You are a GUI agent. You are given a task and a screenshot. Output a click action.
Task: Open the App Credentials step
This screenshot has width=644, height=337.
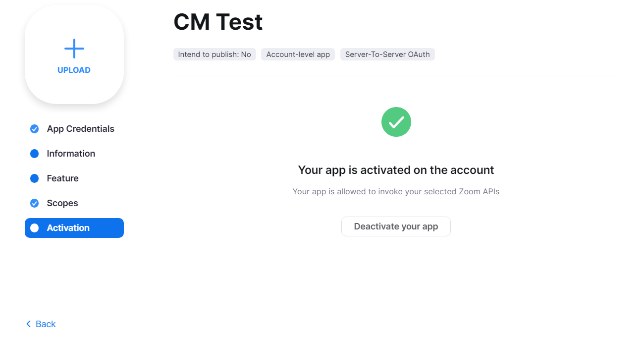pos(74,129)
